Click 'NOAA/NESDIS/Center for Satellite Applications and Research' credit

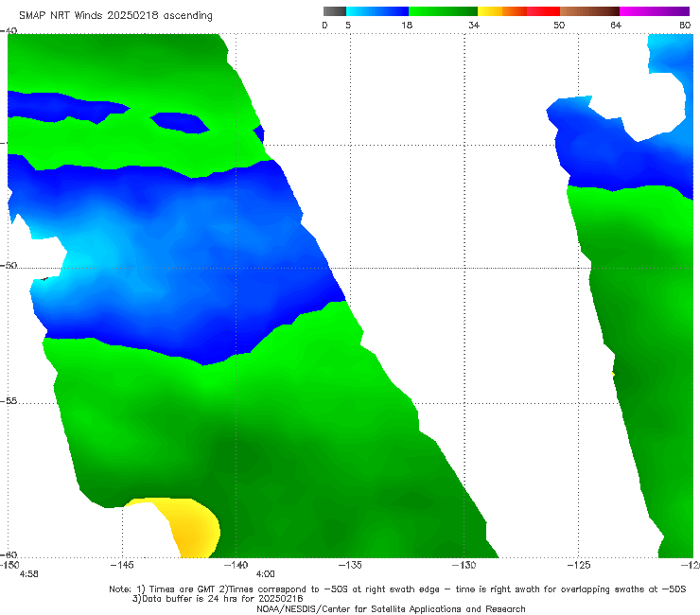tap(391, 608)
